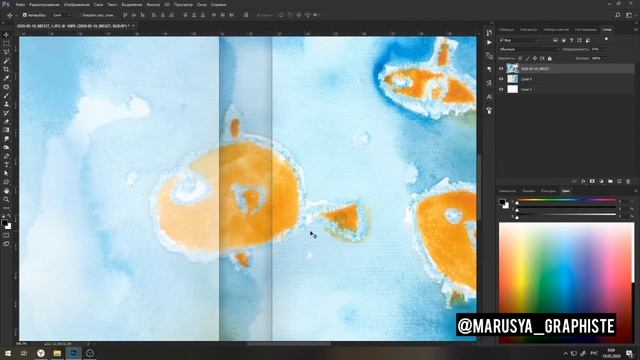640x360 pixels.
Task: Select the Clone Stamp tool
Action: click(x=6, y=104)
